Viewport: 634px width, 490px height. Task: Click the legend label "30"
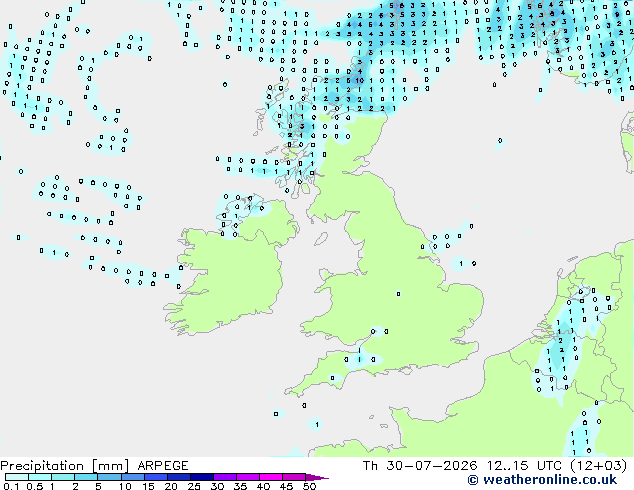[217, 486]
